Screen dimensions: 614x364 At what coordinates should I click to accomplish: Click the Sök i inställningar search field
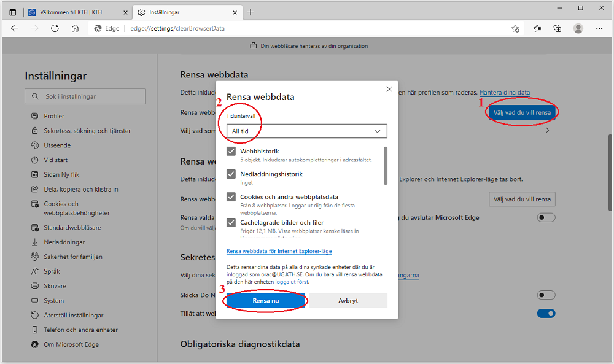point(85,96)
